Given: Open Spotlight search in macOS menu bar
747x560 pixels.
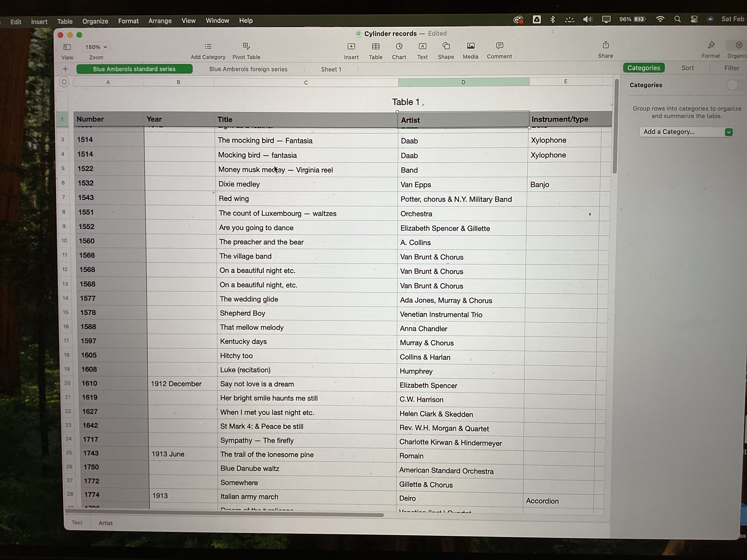Looking at the screenshot, I should [x=677, y=19].
